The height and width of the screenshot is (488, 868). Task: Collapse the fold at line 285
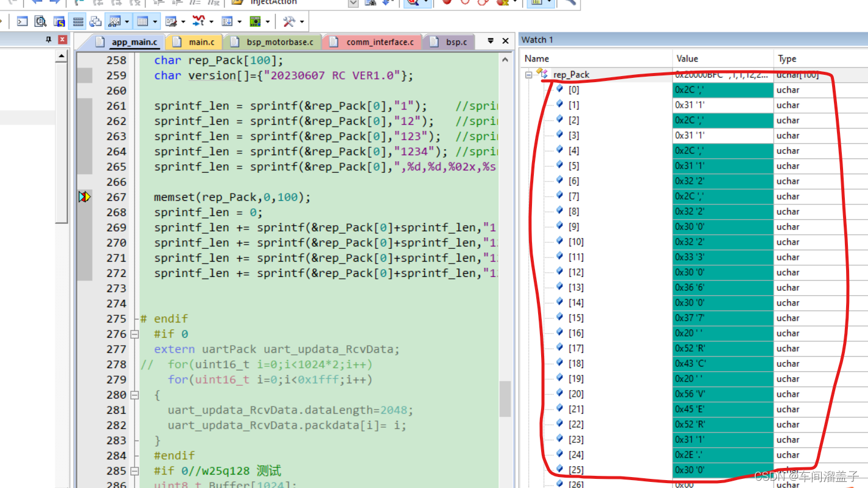point(134,471)
